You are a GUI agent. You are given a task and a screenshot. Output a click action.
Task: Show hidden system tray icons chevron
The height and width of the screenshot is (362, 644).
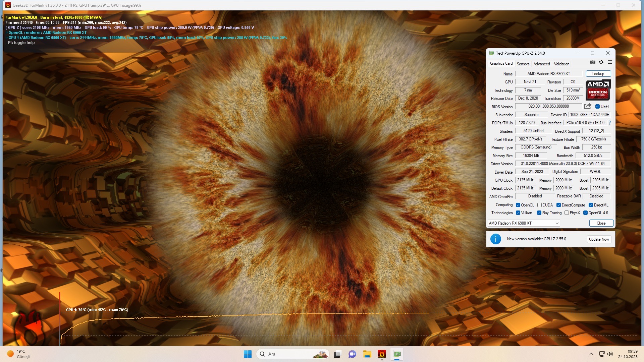click(x=591, y=354)
